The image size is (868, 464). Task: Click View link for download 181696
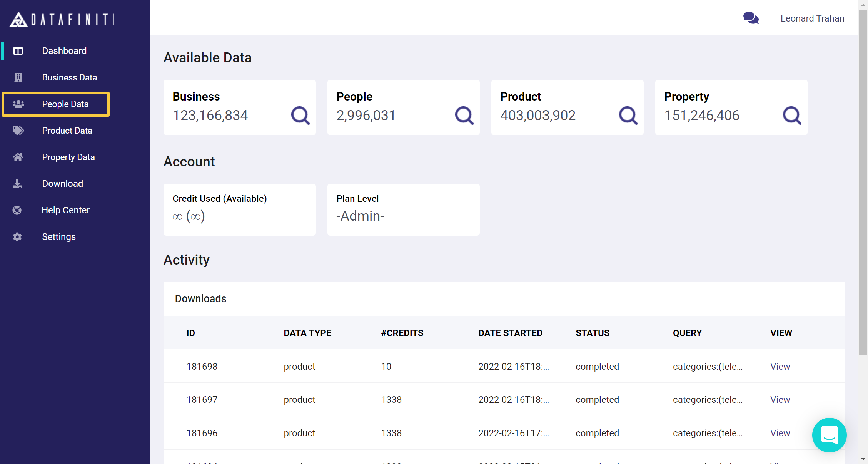pyautogui.click(x=780, y=433)
